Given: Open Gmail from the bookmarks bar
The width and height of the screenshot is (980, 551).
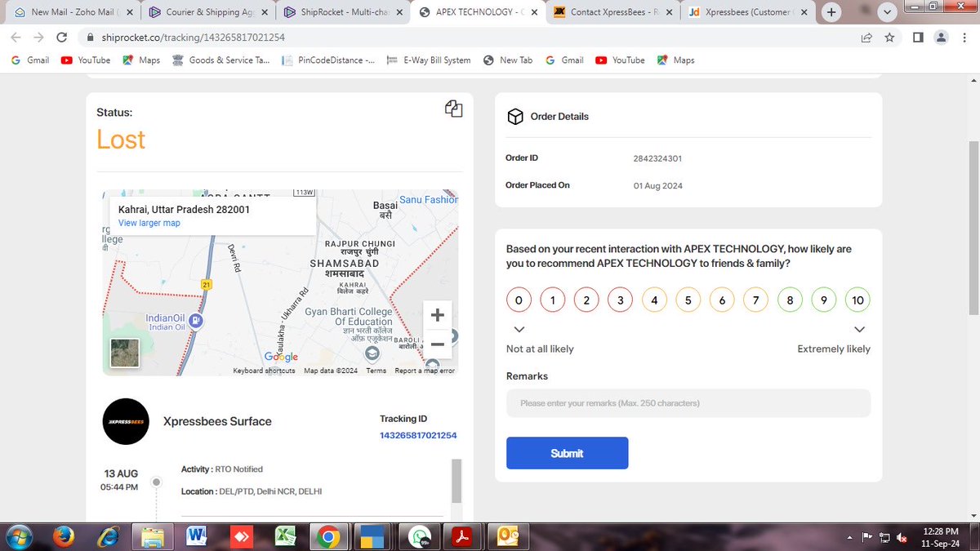Looking at the screenshot, I should pyautogui.click(x=29, y=60).
